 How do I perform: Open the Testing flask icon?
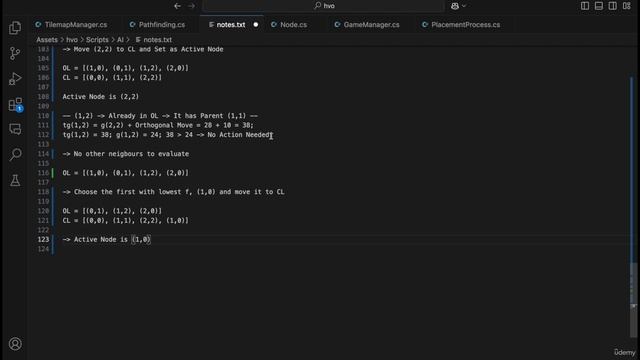click(15, 180)
